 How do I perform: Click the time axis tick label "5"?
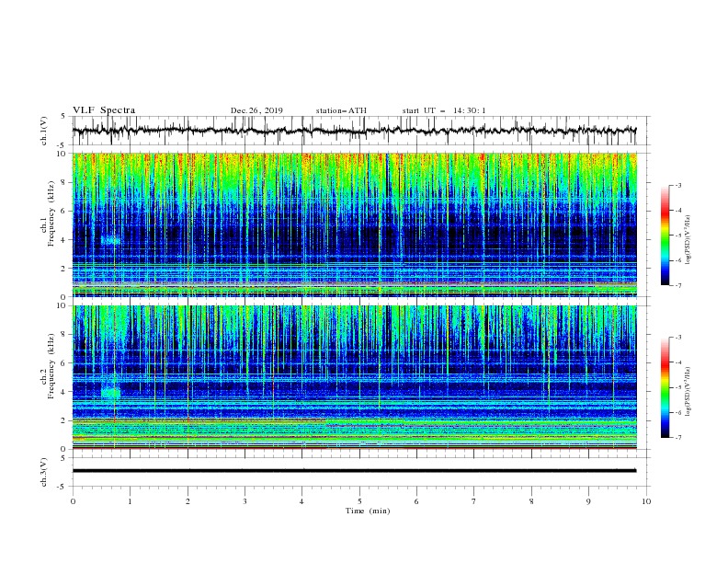359,501
